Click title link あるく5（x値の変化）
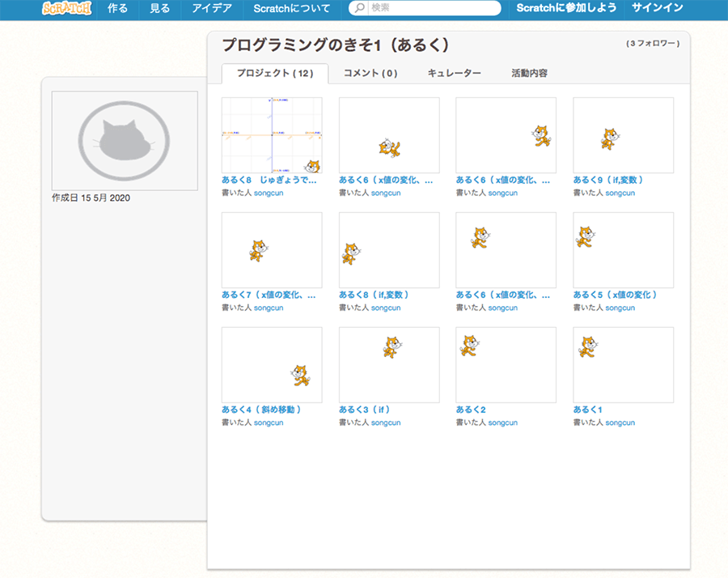This screenshot has width=728, height=578. 615,295
